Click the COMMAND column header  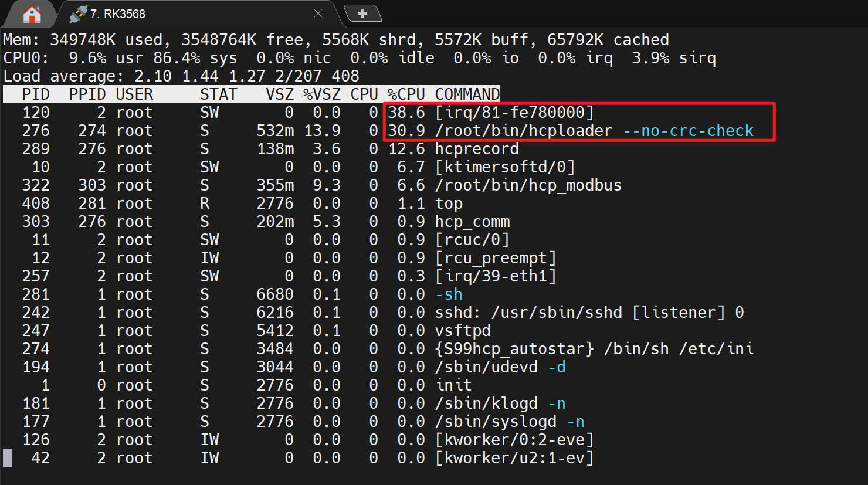(x=467, y=94)
